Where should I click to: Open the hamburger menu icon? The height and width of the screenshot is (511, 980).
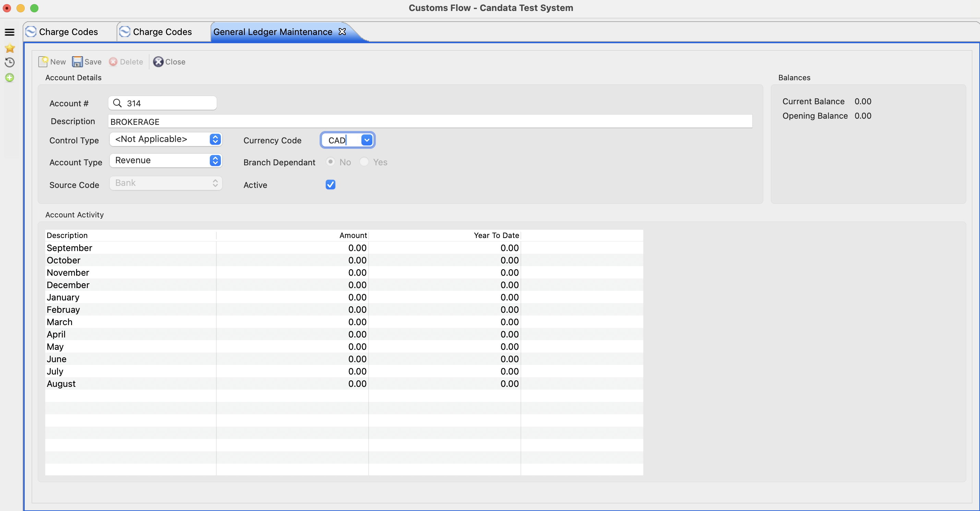pos(10,32)
